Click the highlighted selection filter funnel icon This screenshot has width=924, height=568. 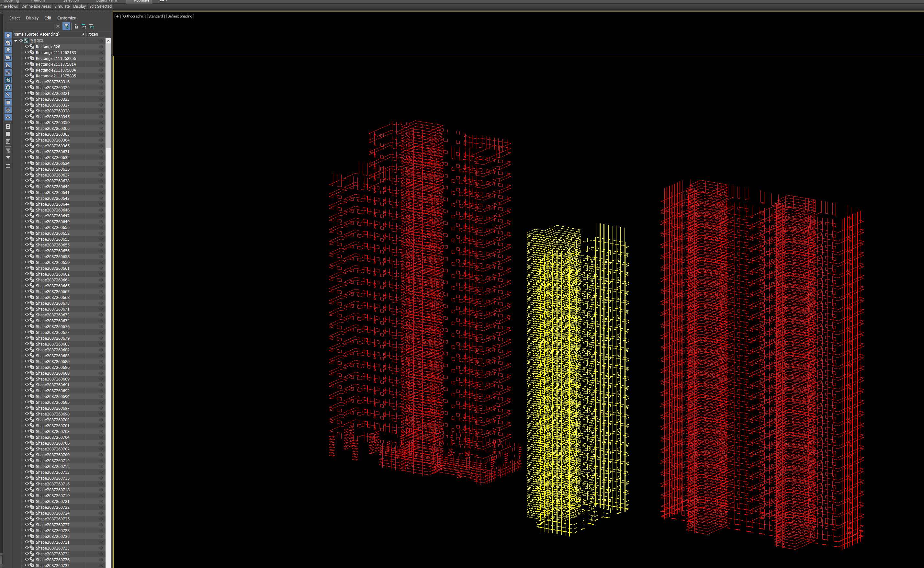[x=66, y=26]
